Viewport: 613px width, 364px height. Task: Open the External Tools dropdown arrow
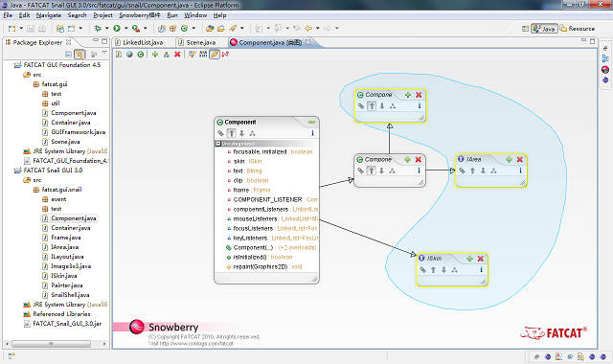pyautogui.click(x=145, y=28)
